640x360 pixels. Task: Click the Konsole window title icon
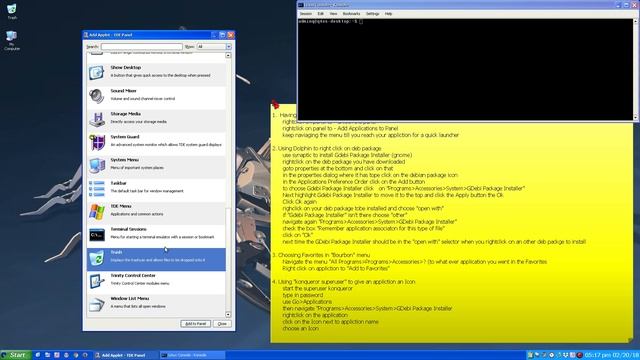301,5
